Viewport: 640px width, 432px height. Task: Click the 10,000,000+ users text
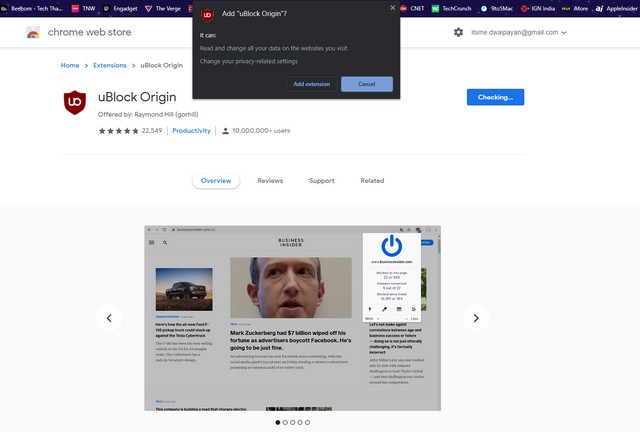pyautogui.click(x=261, y=131)
